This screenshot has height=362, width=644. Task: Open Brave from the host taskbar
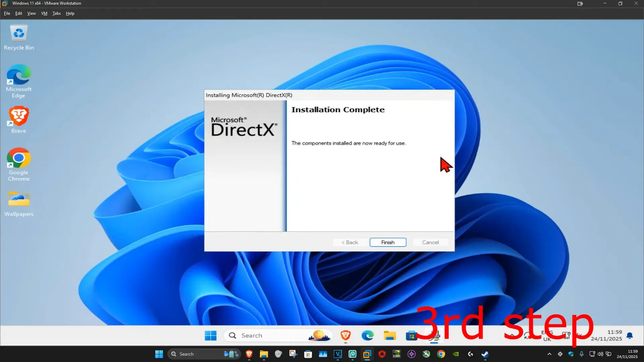tap(249, 354)
